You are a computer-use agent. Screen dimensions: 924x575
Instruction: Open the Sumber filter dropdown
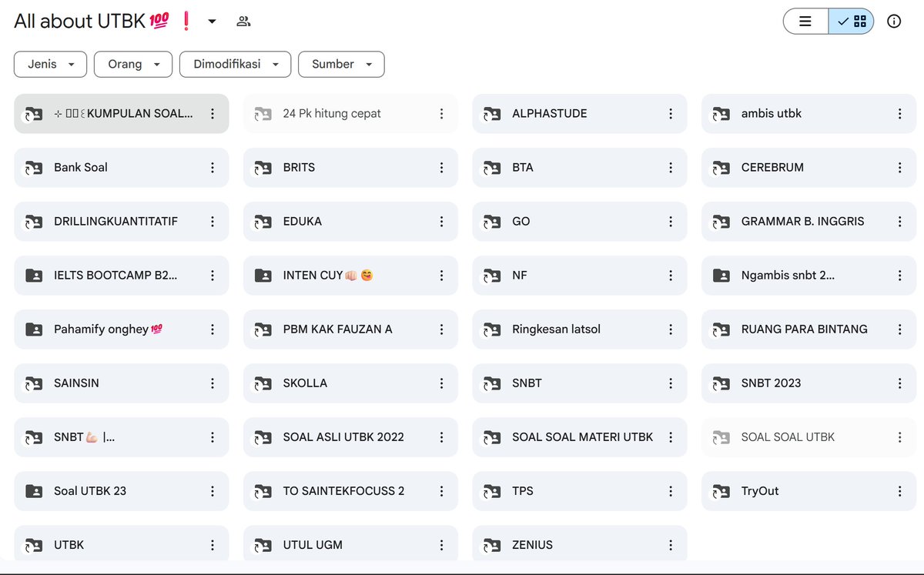341,65
